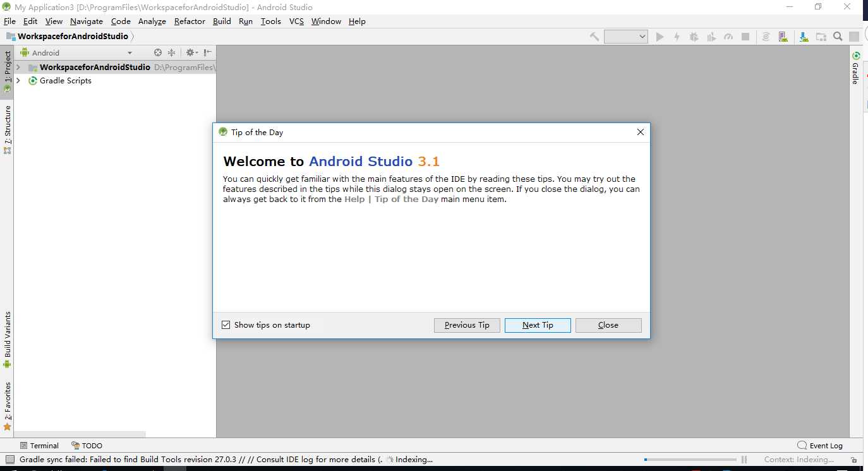Open the SDK Manager download icon

804,37
